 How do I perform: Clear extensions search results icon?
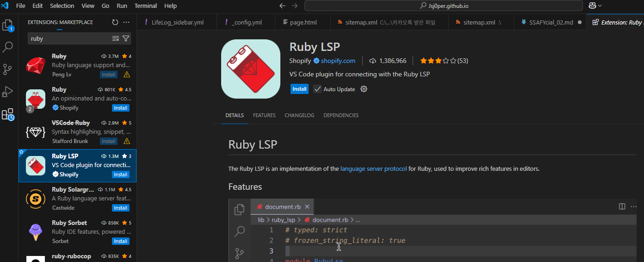point(116,38)
